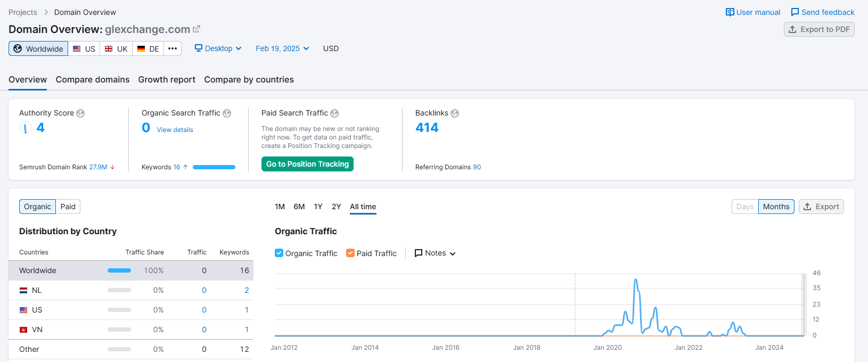Open the Growth report tab
Image resolution: width=868 pixels, height=362 pixels.
(x=167, y=79)
